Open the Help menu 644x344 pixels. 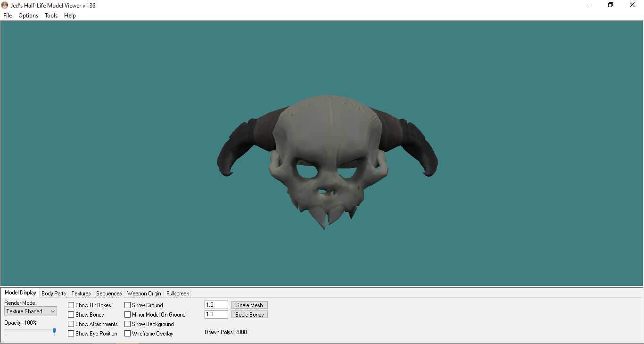point(70,16)
